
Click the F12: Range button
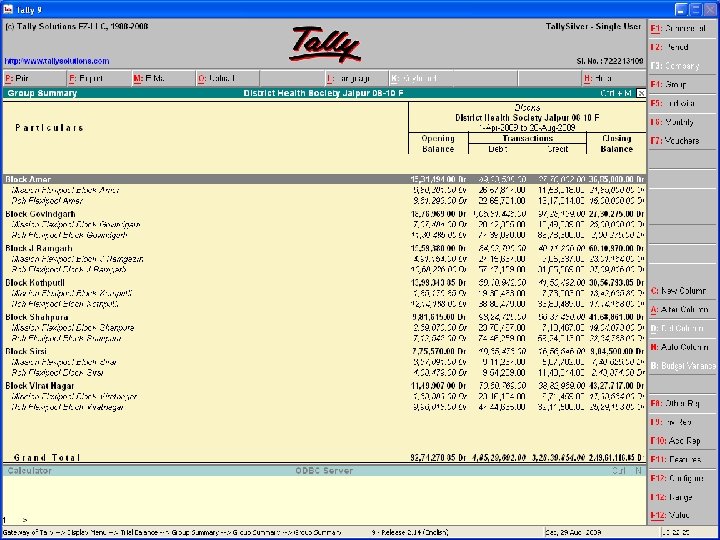click(x=683, y=497)
